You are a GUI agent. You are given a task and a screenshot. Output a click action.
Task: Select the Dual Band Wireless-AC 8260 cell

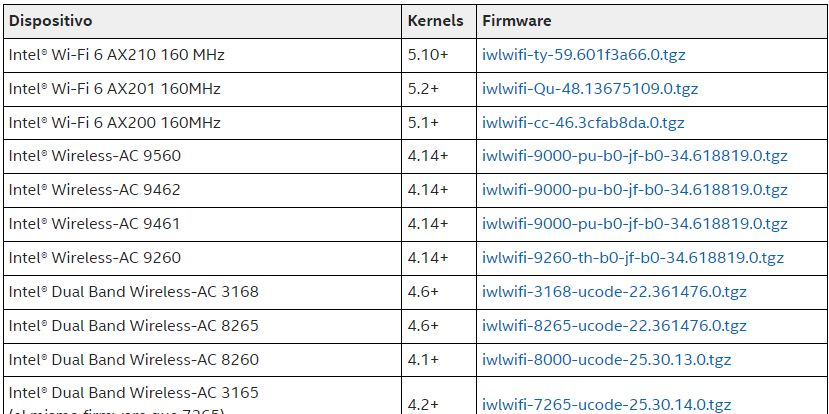[x=133, y=360]
